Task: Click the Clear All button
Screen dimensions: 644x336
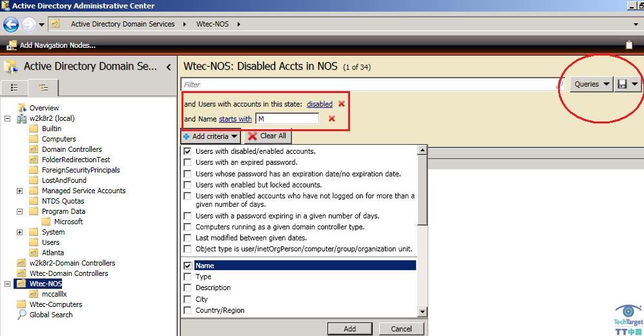Action: coord(267,136)
